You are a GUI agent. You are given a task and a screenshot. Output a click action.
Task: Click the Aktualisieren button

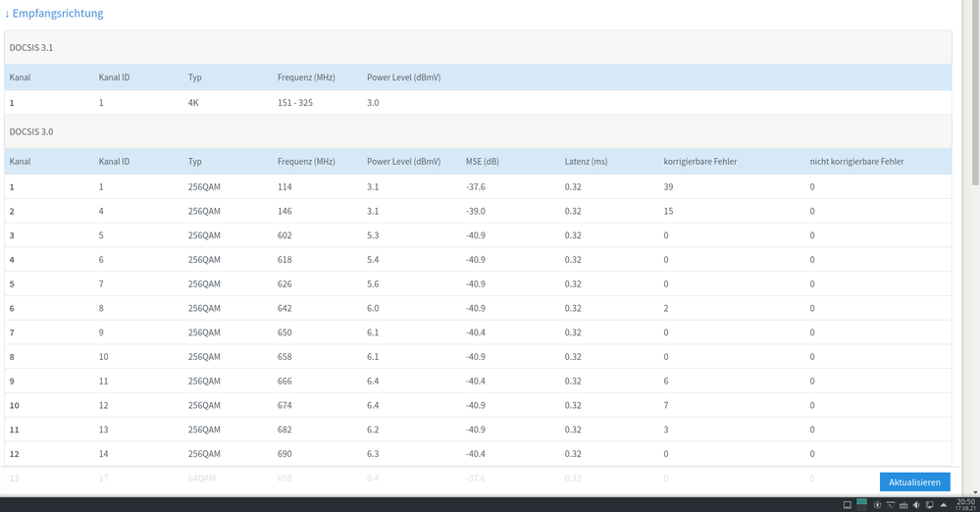(914, 482)
